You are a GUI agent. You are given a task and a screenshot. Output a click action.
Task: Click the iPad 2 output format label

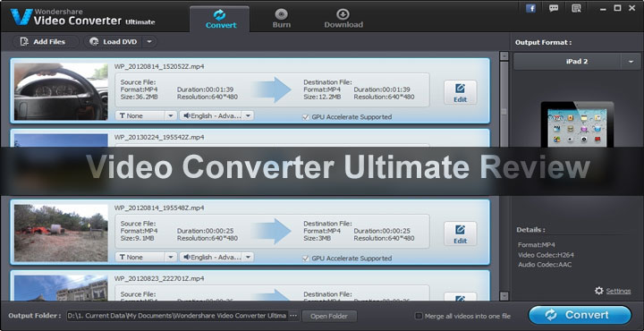click(x=576, y=62)
